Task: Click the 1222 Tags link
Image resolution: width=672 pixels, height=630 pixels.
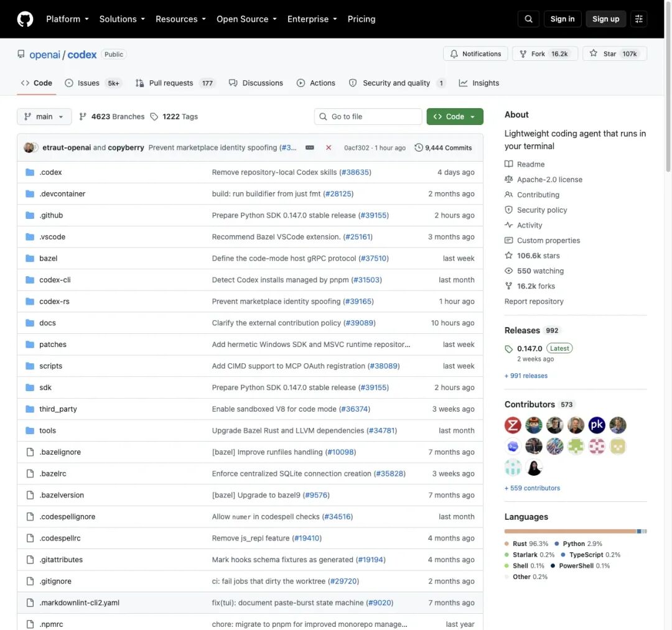Action: (174, 116)
